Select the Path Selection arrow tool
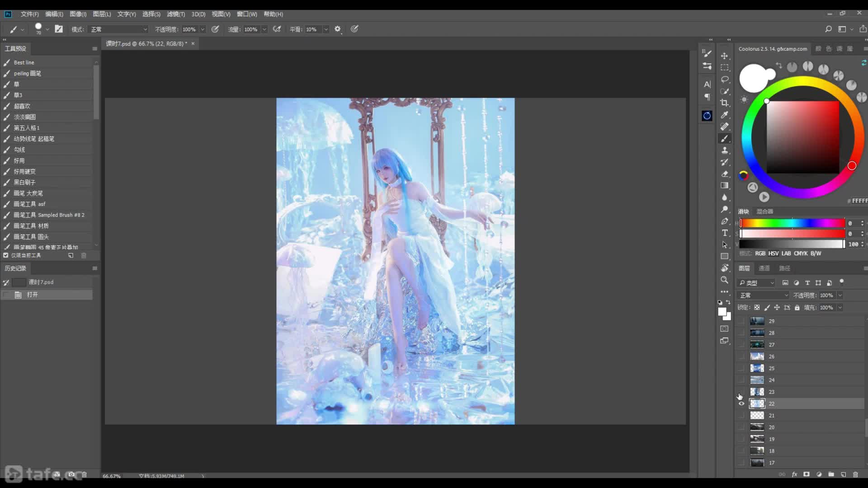Image resolution: width=868 pixels, height=488 pixels. [725, 244]
